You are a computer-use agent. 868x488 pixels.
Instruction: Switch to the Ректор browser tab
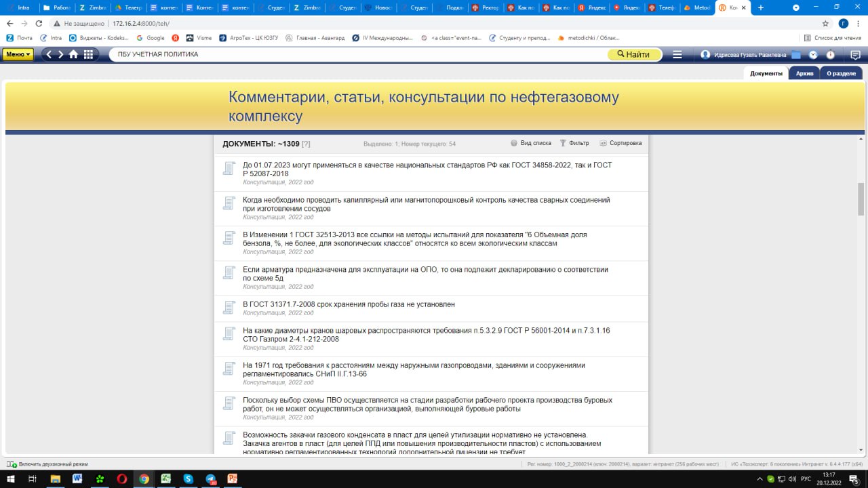(486, 7)
